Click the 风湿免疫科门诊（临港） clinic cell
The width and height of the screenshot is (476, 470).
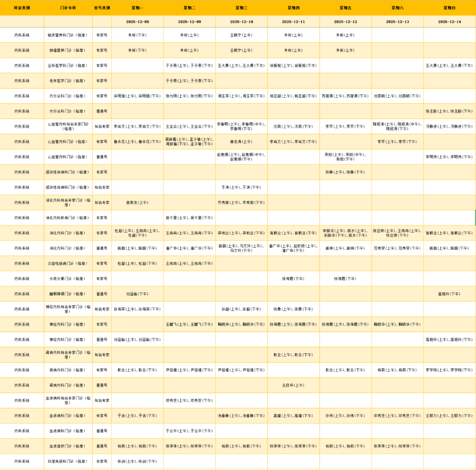click(x=68, y=461)
